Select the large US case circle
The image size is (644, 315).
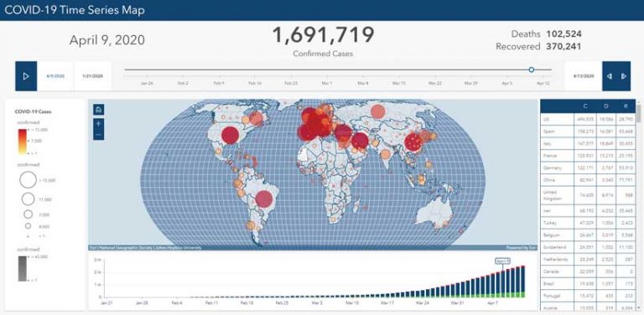(x=230, y=135)
